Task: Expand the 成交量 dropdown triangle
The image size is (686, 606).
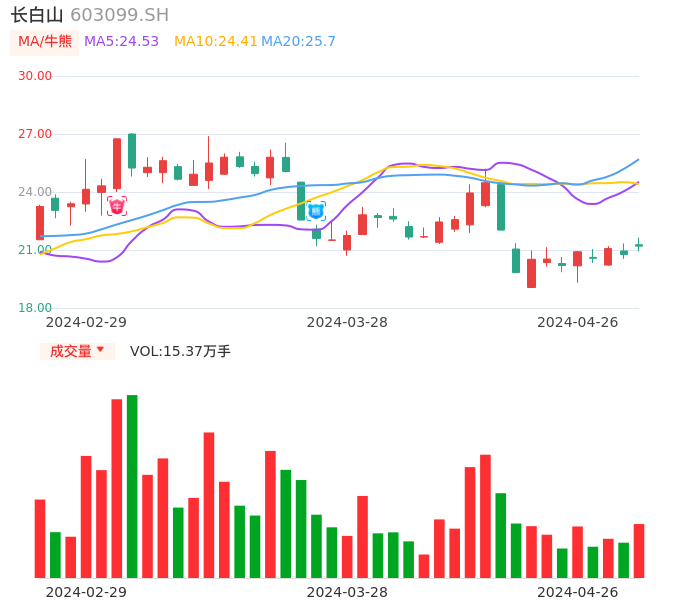Action: point(100,350)
